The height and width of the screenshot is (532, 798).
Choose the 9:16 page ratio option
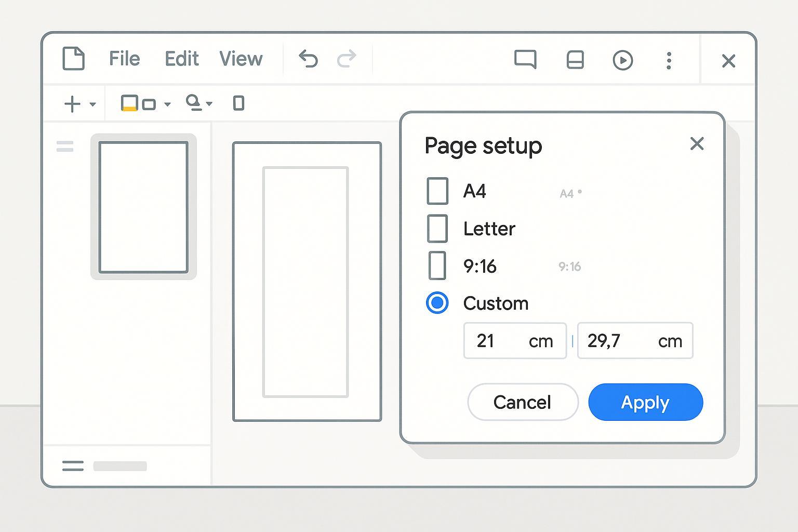tap(437, 266)
